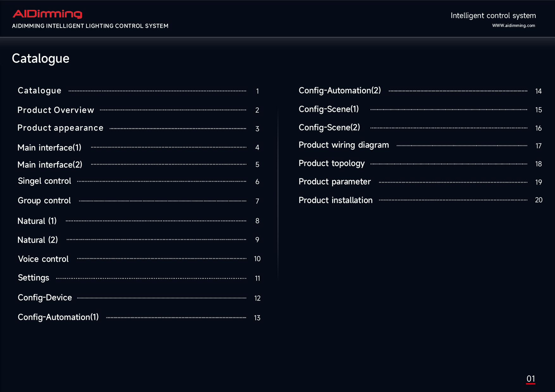This screenshot has width=555, height=392.
Task: Click page number 14 for Config-Automation(2)
Action: pyautogui.click(x=539, y=91)
